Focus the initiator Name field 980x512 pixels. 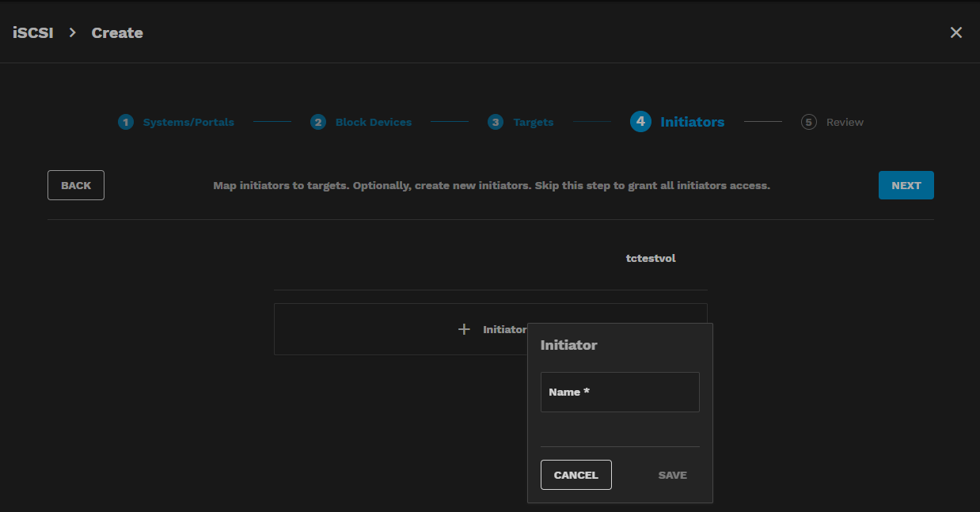coord(620,392)
